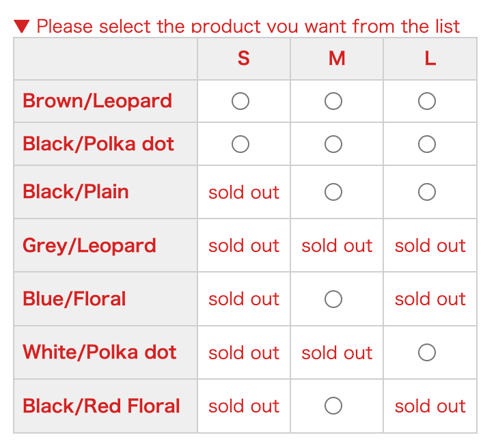Choose Black/Plain in size M
The width and height of the screenshot is (496, 448).
333,192
